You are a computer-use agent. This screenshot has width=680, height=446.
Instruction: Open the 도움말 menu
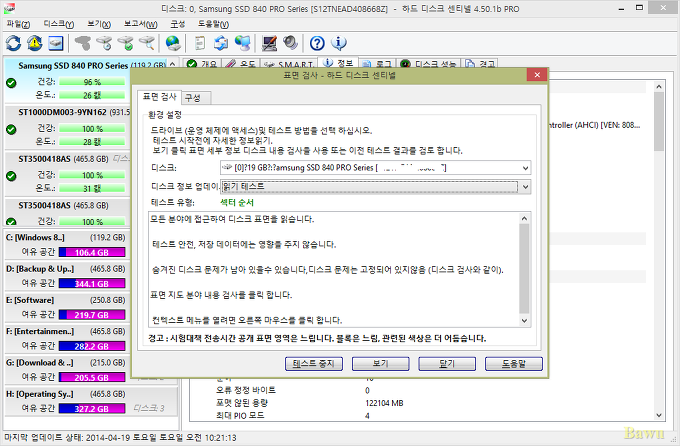pyautogui.click(x=213, y=24)
